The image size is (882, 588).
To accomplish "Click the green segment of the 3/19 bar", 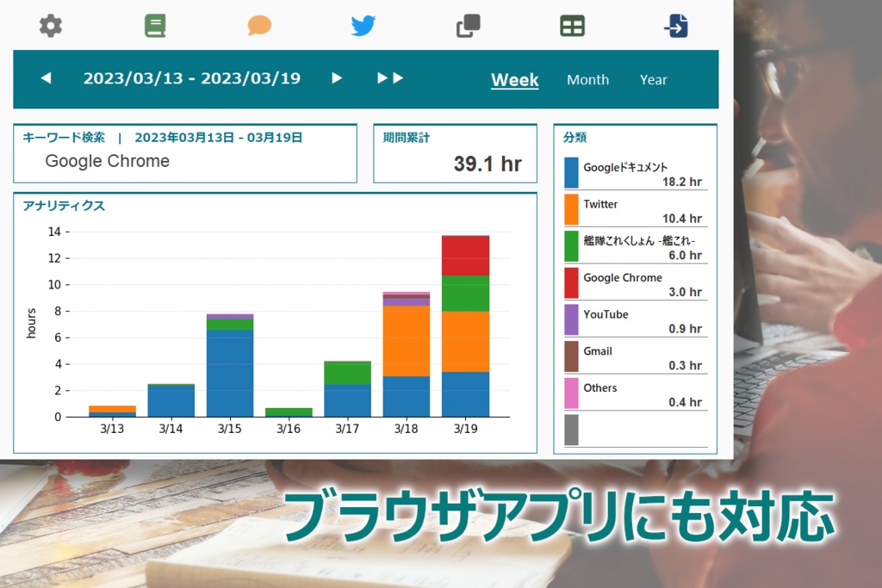I will click(x=465, y=294).
